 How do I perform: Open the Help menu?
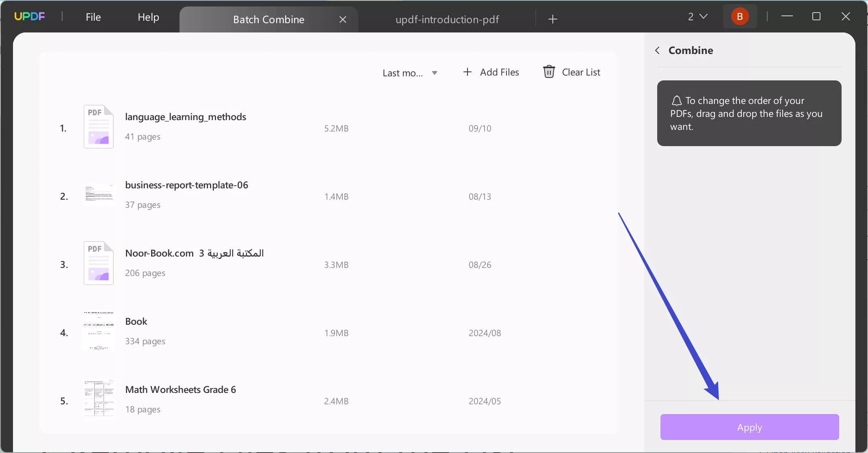tap(148, 17)
